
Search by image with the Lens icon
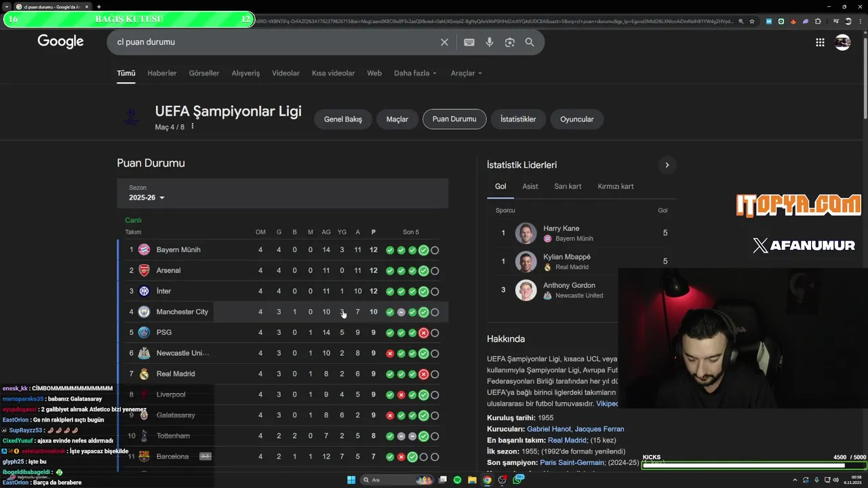(510, 42)
